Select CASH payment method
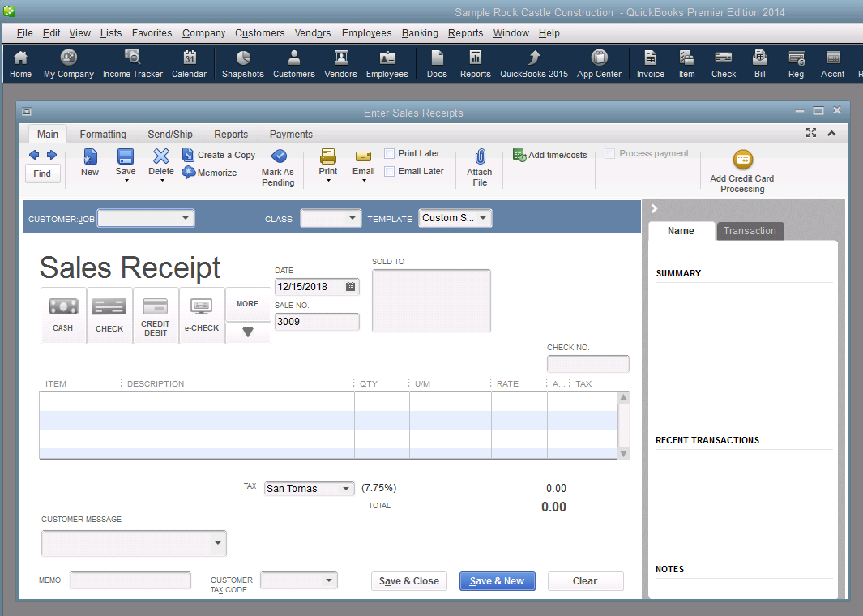 pos(63,315)
